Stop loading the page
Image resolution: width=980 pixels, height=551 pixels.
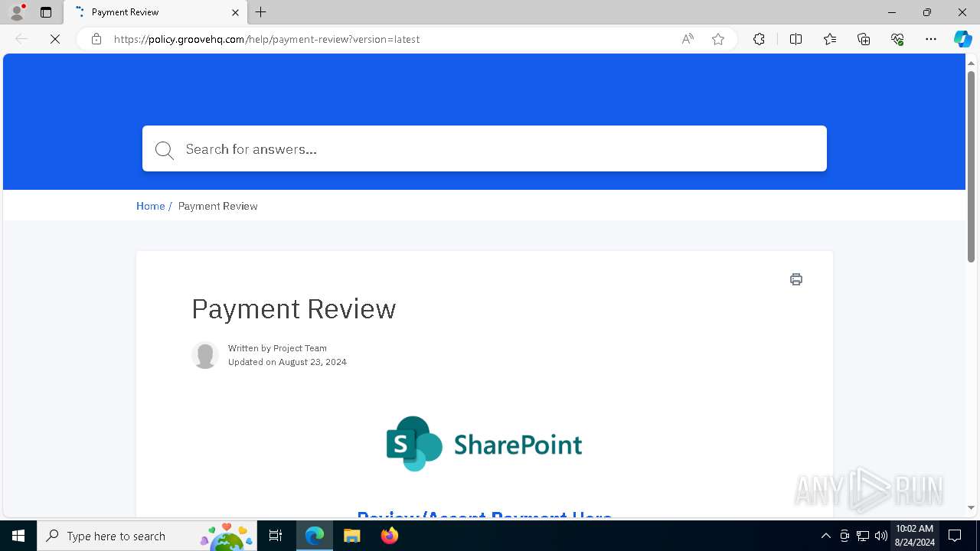coord(55,39)
